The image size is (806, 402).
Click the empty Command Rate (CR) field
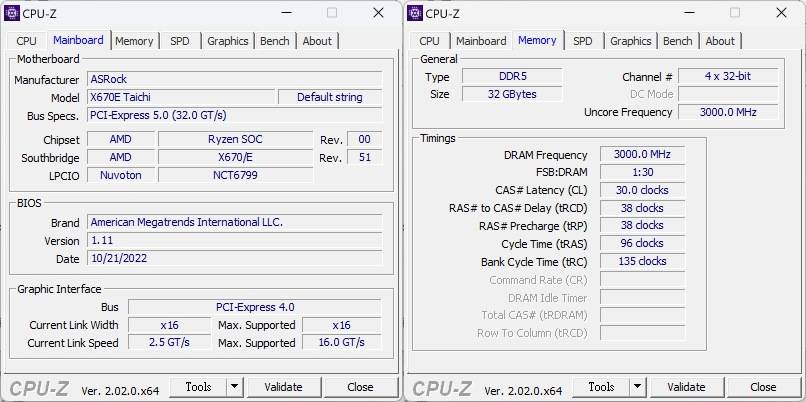pyautogui.click(x=642, y=280)
